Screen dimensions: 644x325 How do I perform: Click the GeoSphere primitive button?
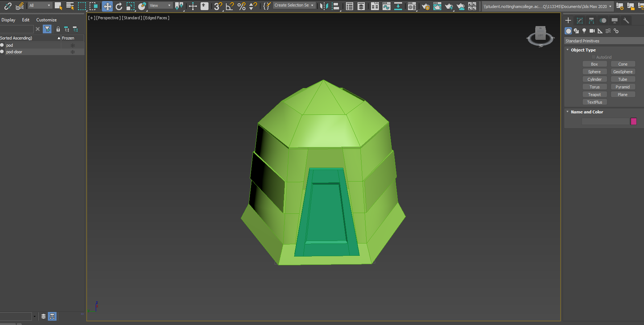point(623,72)
